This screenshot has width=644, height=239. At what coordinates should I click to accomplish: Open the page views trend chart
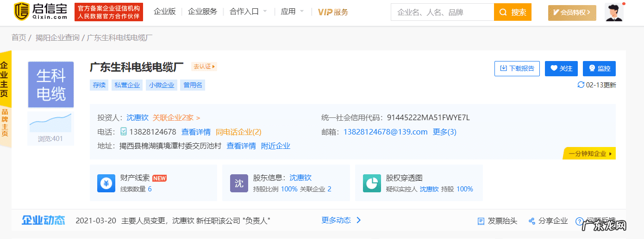pos(50,123)
